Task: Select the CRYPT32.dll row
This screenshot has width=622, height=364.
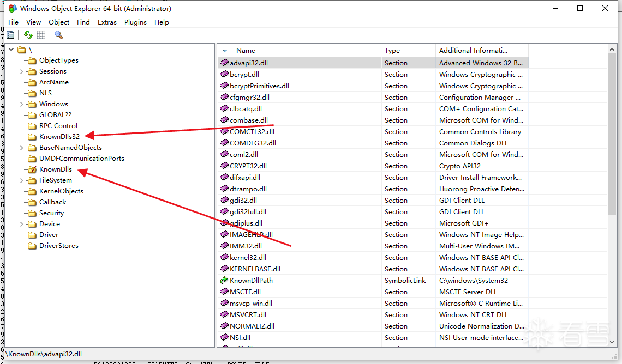Action: point(373,166)
